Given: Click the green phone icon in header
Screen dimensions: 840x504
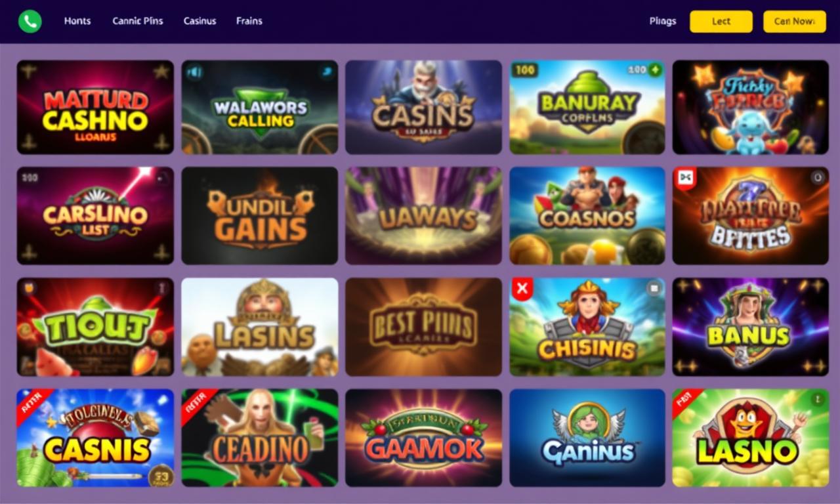Looking at the screenshot, I should tap(30, 21).
